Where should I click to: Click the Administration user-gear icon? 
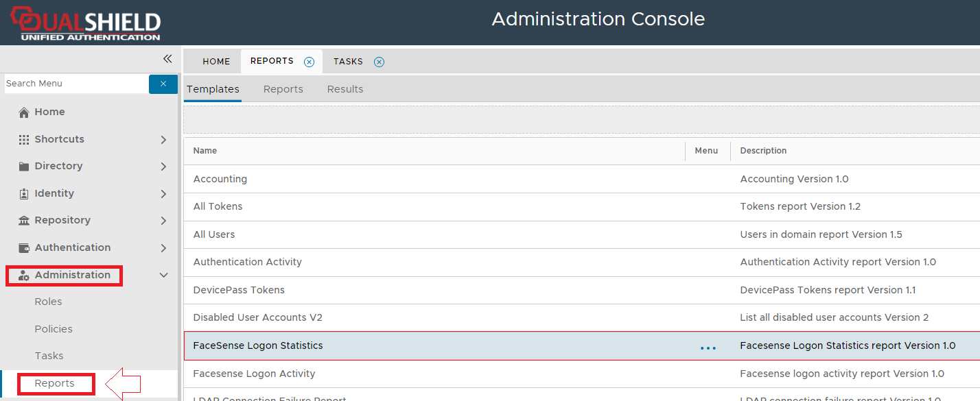[x=24, y=276]
